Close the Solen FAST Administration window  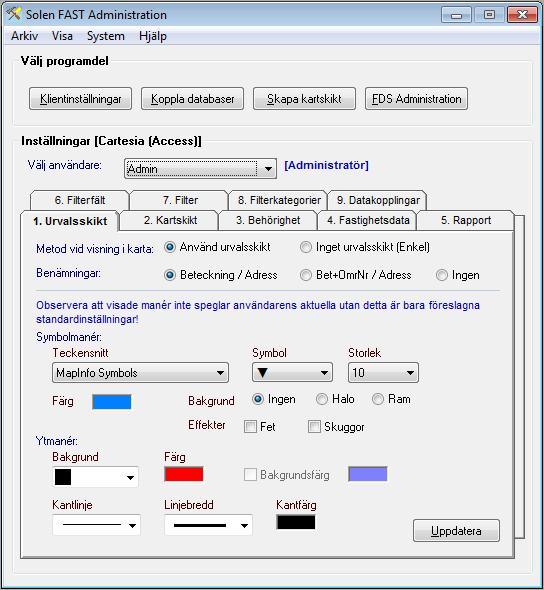[x=522, y=15]
